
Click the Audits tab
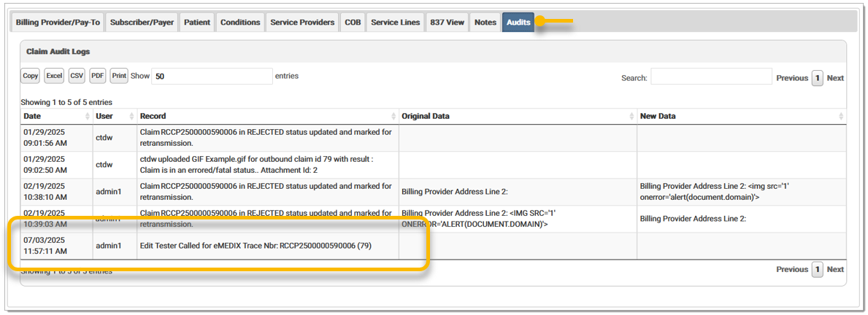[518, 23]
